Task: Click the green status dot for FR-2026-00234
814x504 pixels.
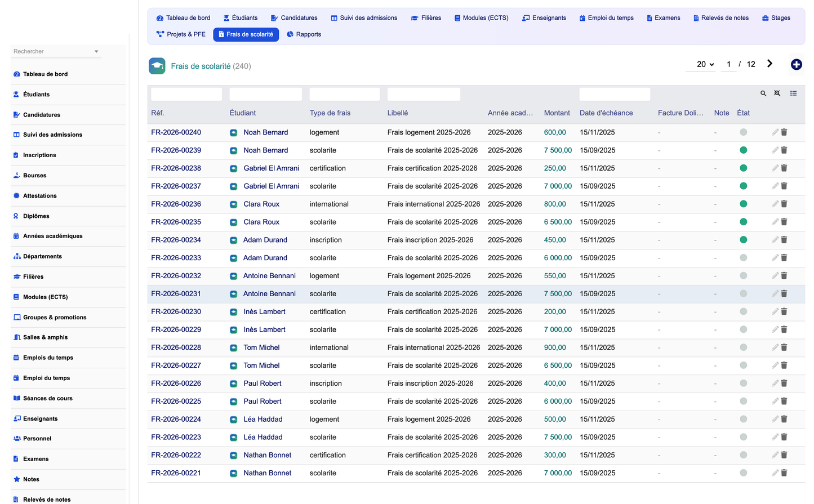Action: (743, 240)
